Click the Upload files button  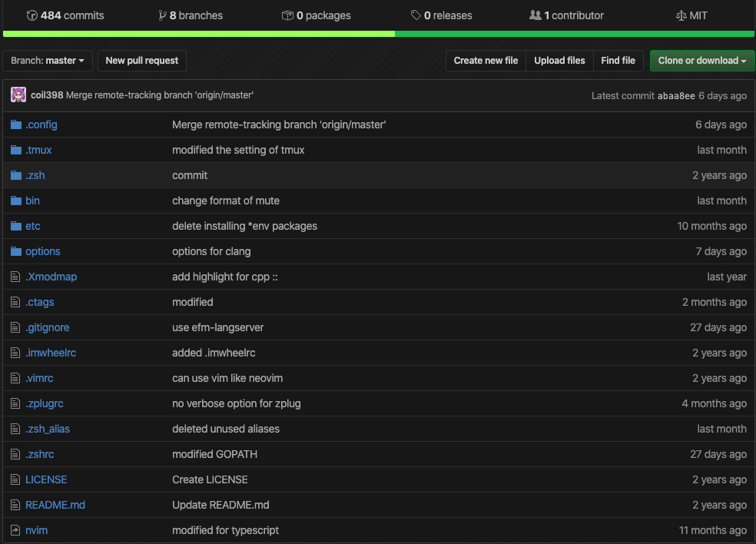click(x=559, y=61)
